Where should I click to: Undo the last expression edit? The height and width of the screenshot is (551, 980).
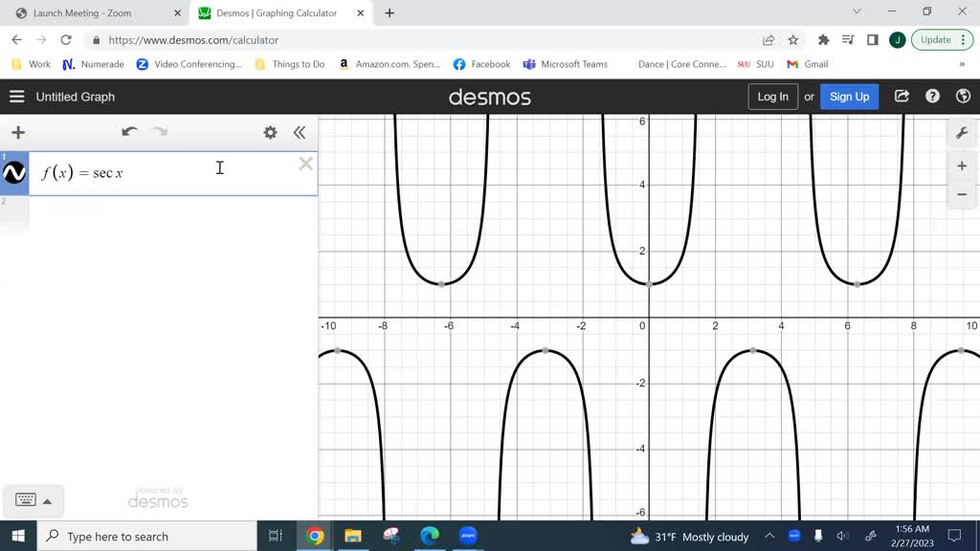point(129,133)
